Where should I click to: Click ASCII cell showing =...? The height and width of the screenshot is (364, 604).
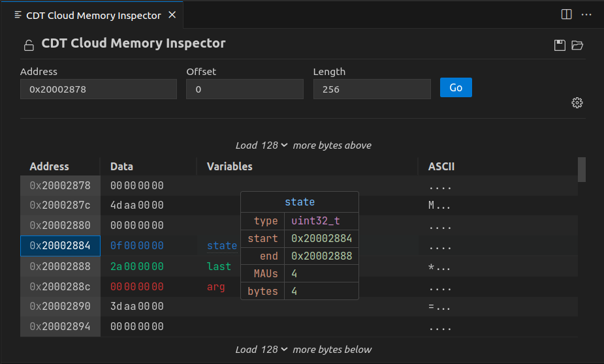click(x=439, y=307)
